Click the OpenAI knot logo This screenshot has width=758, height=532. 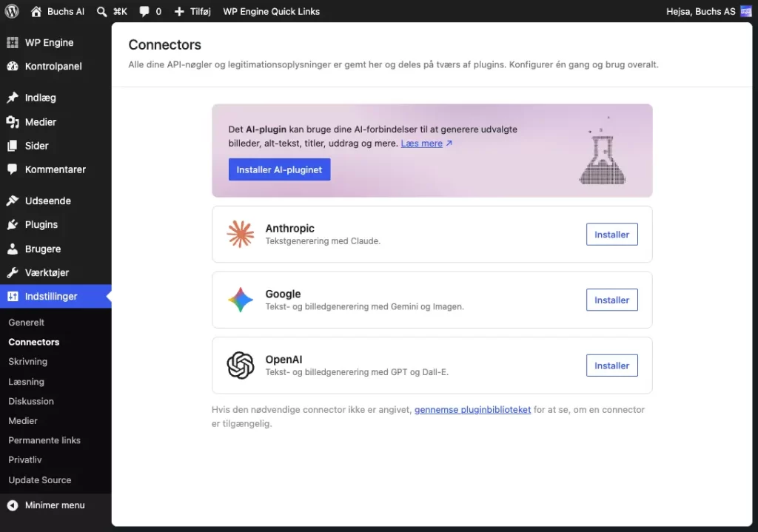241,366
